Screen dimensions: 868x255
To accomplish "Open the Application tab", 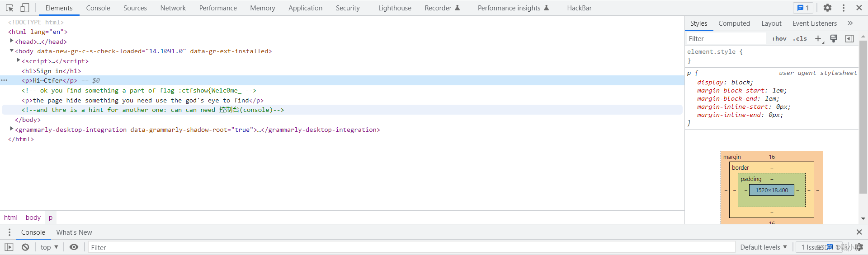I will [x=306, y=8].
